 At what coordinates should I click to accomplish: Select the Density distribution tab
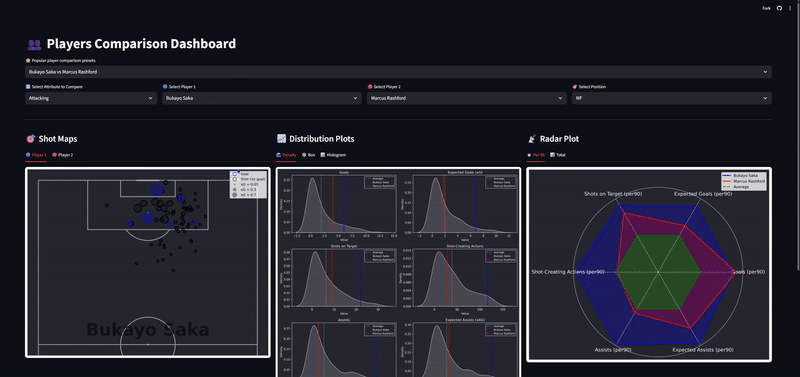(286, 155)
